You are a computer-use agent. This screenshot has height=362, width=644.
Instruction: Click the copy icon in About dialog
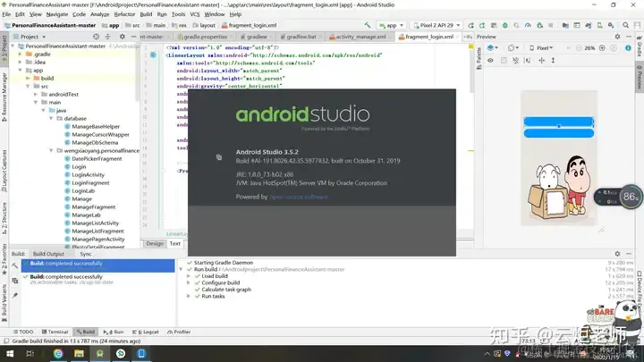tap(219, 157)
